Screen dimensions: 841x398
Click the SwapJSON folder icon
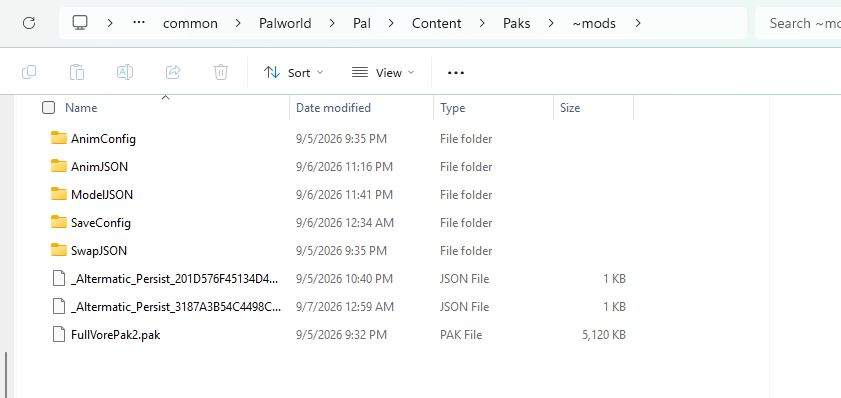pyautogui.click(x=59, y=250)
